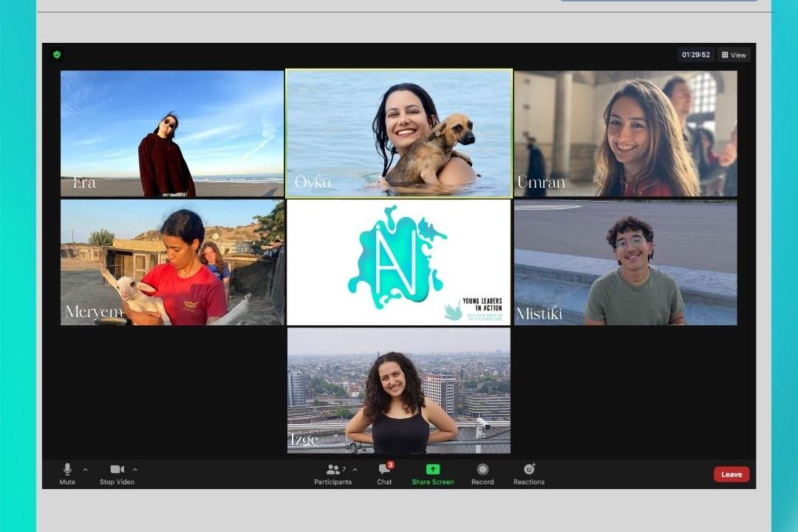
Task: Click Ümran's video tile
Action: tap(625, 133)
